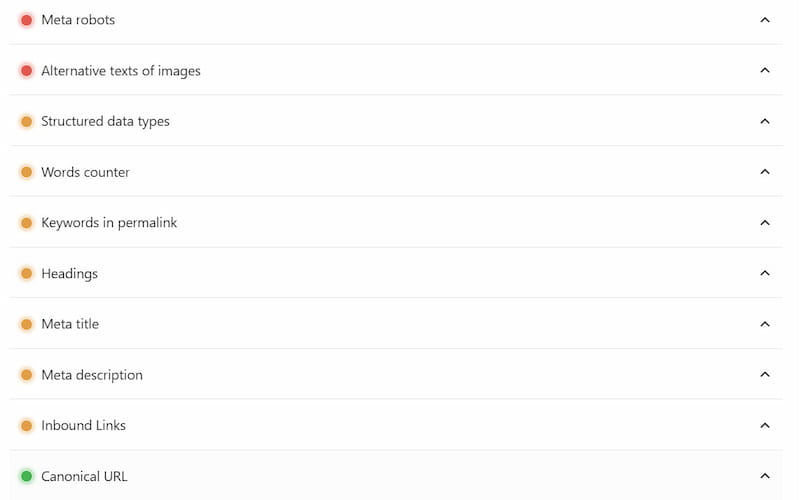Image resolution: width=800 pixels, height=500 pixels.
Task: Collapse the Alternative texts of images chevron
Action: 765,71
